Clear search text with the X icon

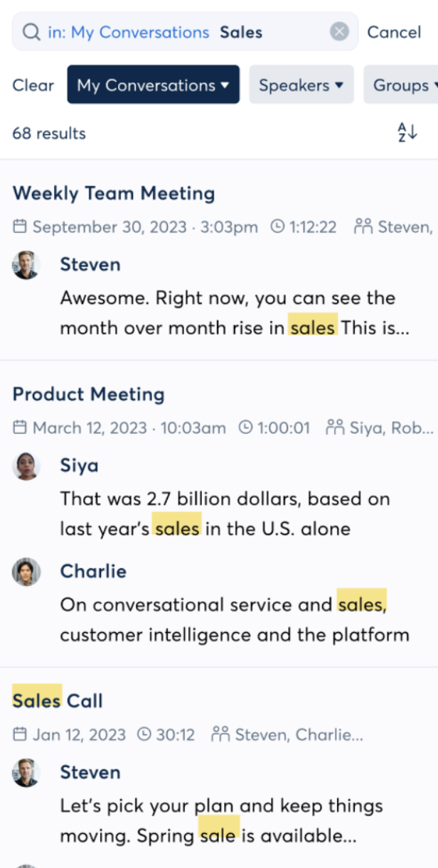(x=340, y=32)
